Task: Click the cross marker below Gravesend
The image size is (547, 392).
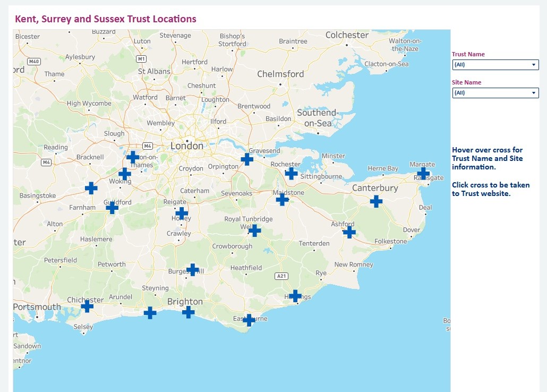Action: pyautogui.click(x=247, y=159)
